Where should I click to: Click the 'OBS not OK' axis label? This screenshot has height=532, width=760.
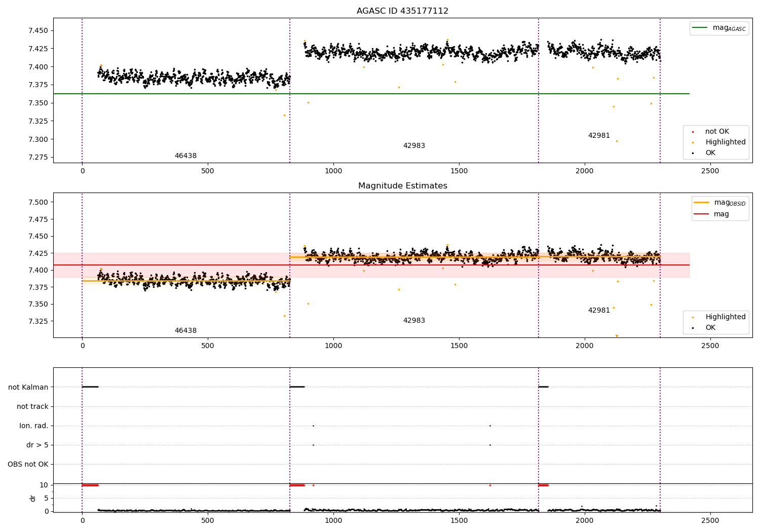pyautogui.click(x=28, y=465)
